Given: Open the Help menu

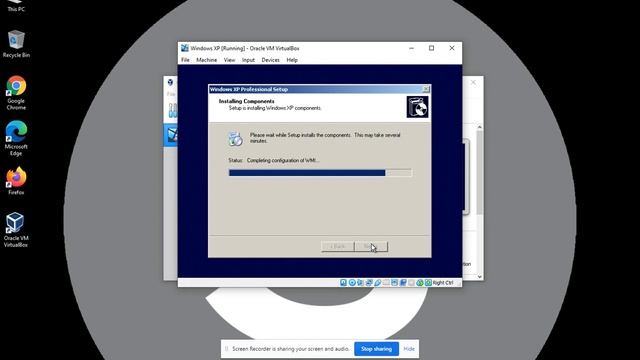Looking at the screenshot, I should 292,60.
